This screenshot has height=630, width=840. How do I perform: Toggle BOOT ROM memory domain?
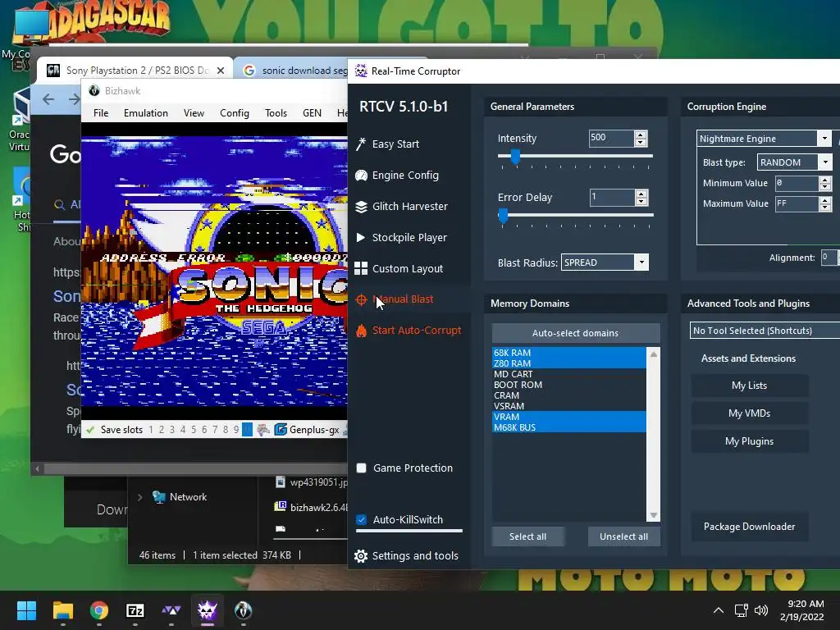[569, 385]
